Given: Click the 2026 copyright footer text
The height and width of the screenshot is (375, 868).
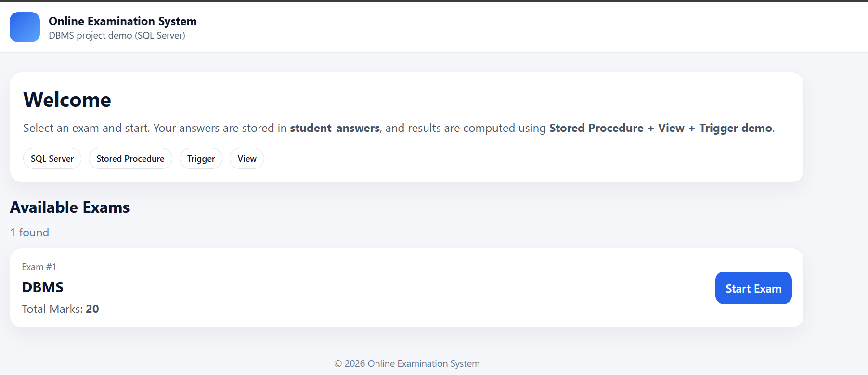Looking at the screenshot, I should click(x=407, y=364).
